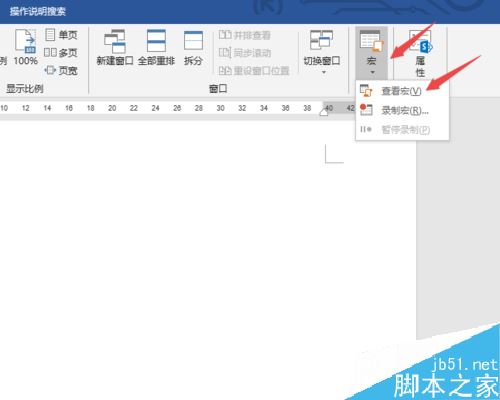500x400 pixels.
Task: Select 录制宏(R)... from the menu
Action: [x=402, y=110]
